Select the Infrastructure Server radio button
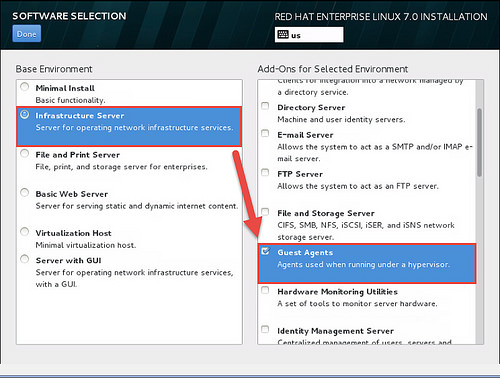This screenshot has height=378, width=500. 25,114
